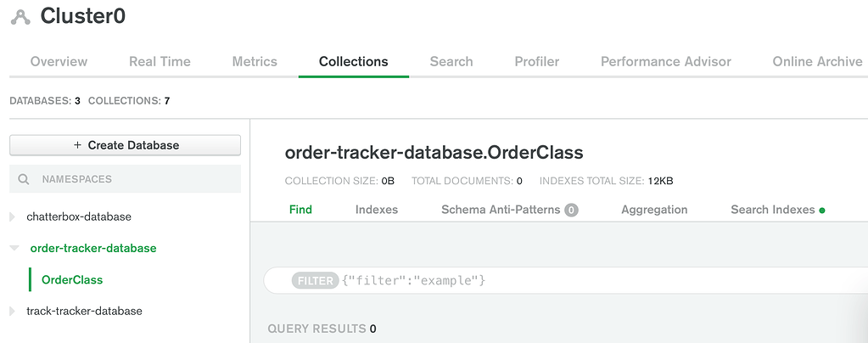Screen dimensions: 868x343
Task: Switch to the Real Time tab
Action: pos(160,61)
